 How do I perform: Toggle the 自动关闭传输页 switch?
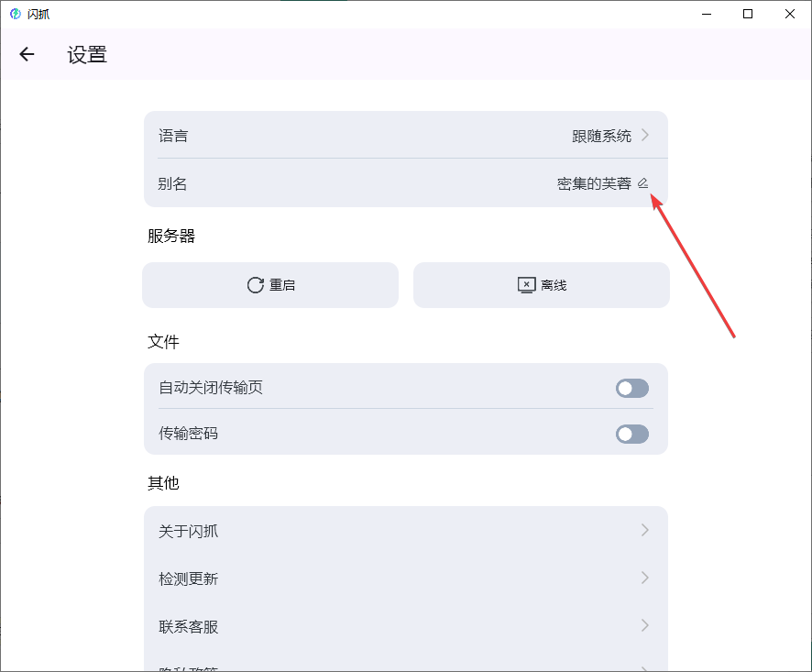click(x=631, y=389)
